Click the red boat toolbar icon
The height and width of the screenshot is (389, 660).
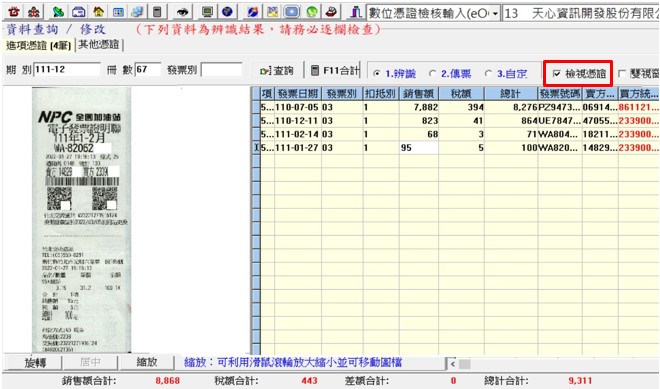click(331, 12)
